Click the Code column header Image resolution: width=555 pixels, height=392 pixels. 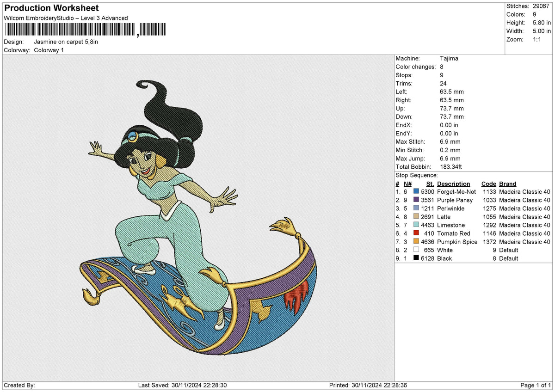[488, 184]
